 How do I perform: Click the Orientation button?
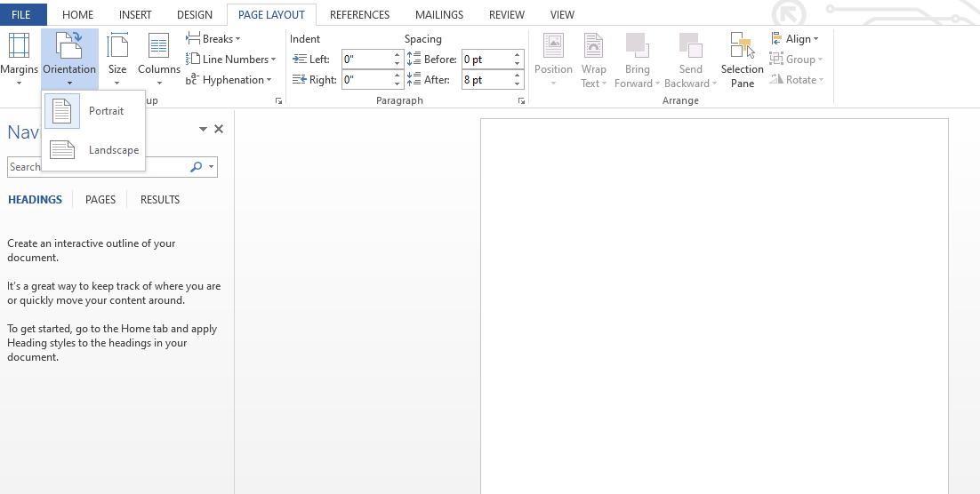[69, 60]
